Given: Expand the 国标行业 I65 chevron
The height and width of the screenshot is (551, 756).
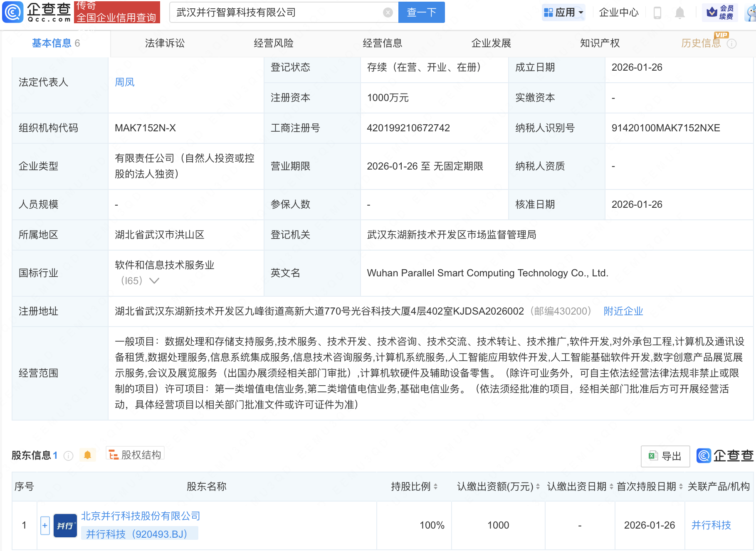Looking at the screenshot, I should pyautogui.click(x=154, y=281).
